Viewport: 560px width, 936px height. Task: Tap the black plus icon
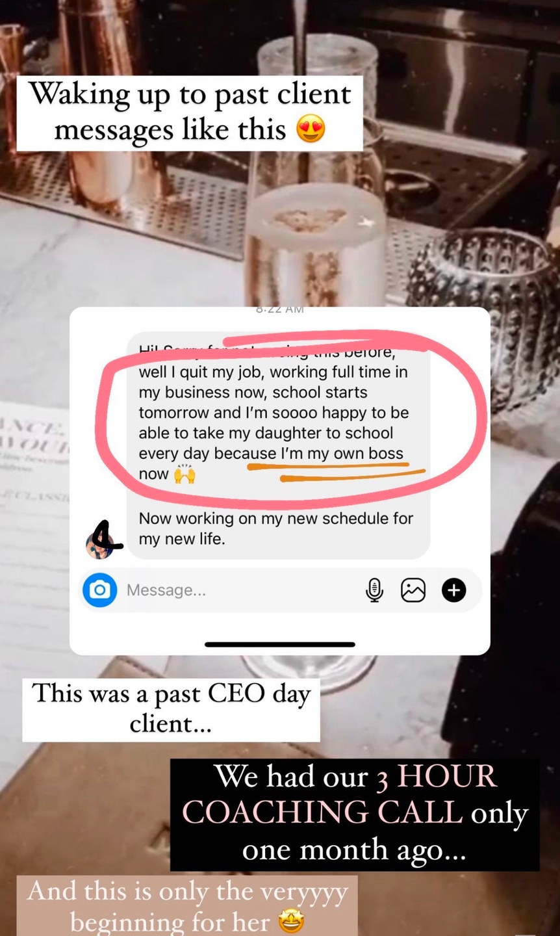pyautogui.click(x=453, y=590)
